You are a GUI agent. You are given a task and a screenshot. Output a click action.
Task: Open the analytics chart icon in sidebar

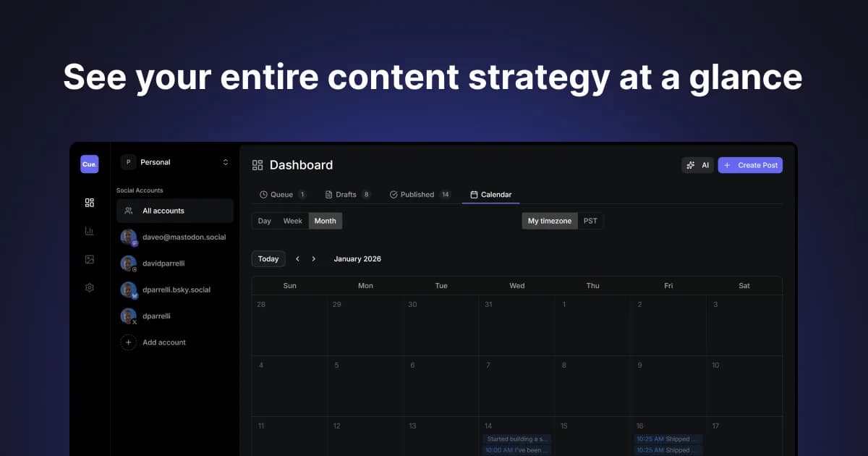tap(89, 230)
